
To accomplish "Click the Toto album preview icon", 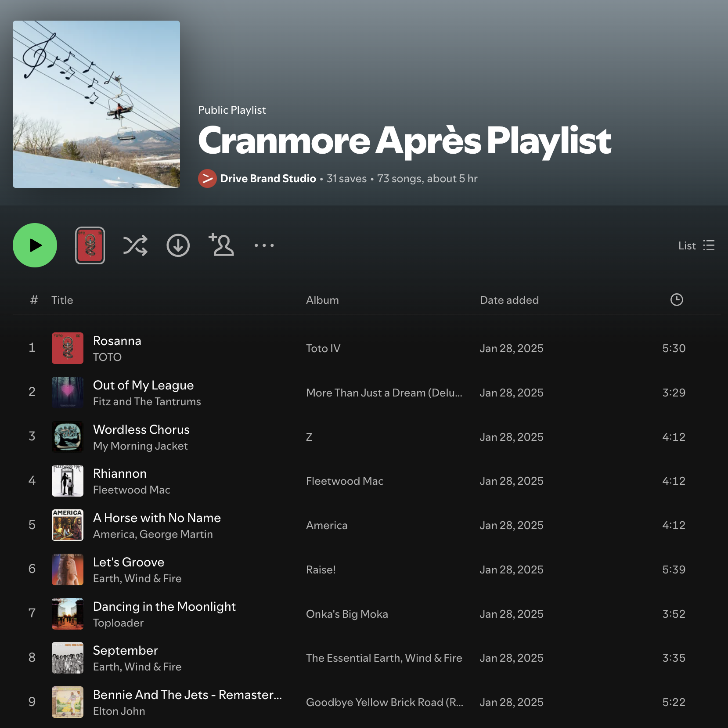I will coord(90,245).
